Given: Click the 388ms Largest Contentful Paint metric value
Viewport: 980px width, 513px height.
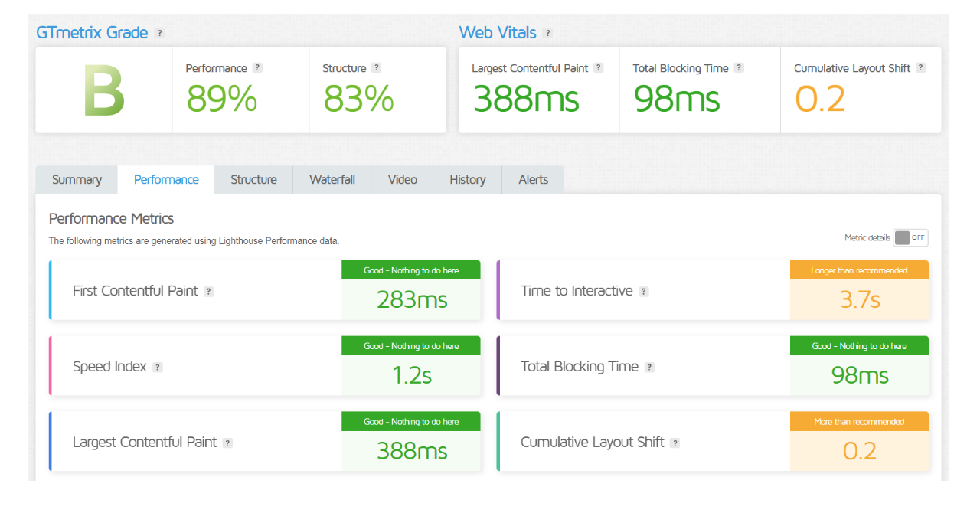Looking at the screenshot, I should 412,451.
